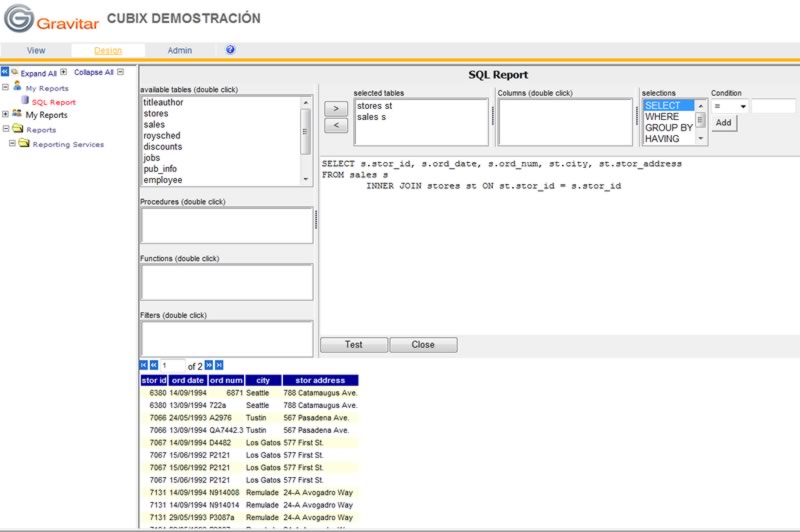
Task: Expand the second My Reports tree node
Action: 5,114
